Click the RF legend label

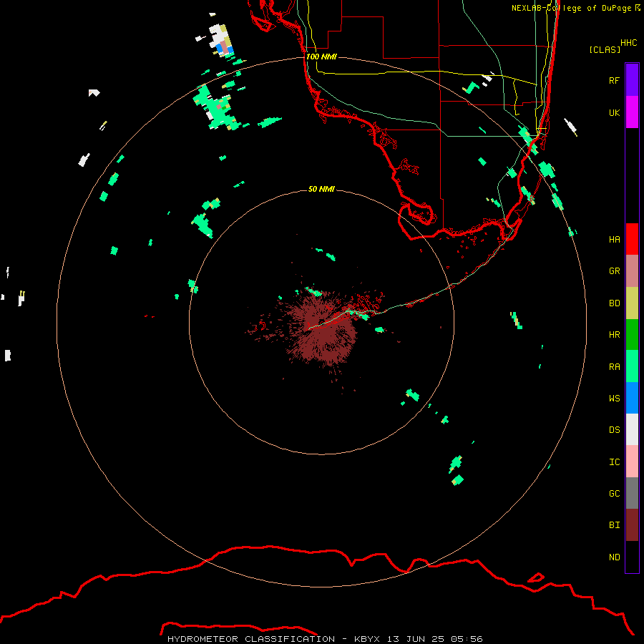(614, 81)
